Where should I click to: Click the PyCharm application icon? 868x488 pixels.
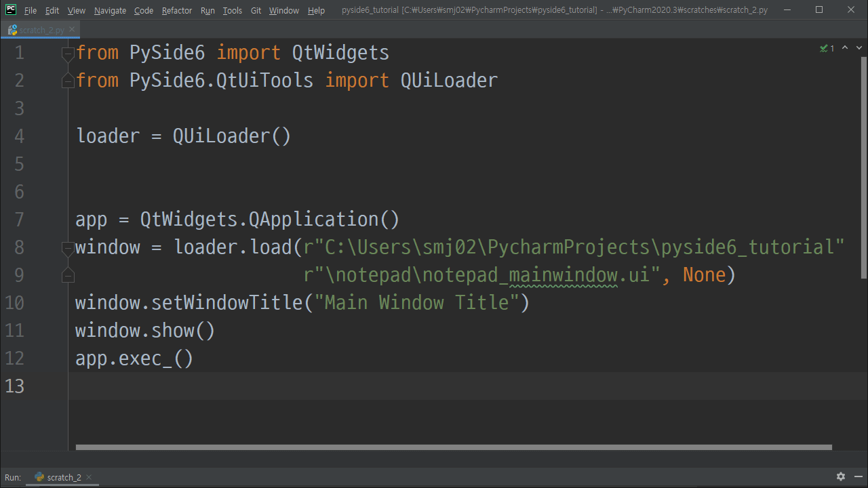tap(11, 9)
